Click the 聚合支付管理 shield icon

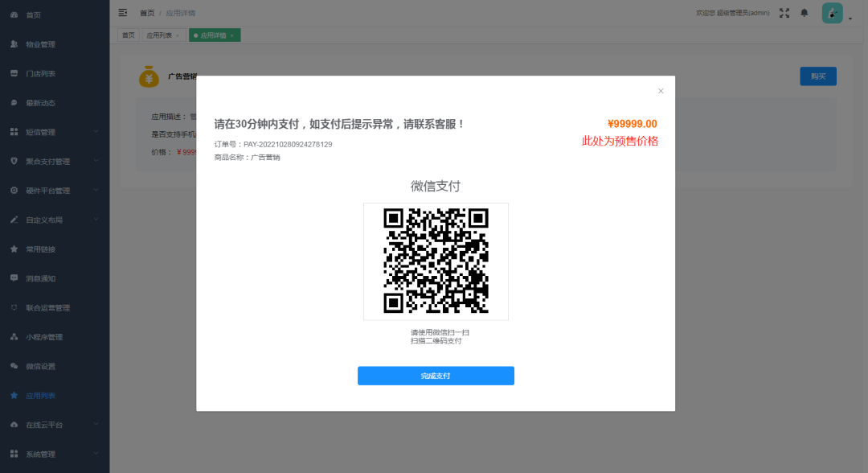coord(14,161)
